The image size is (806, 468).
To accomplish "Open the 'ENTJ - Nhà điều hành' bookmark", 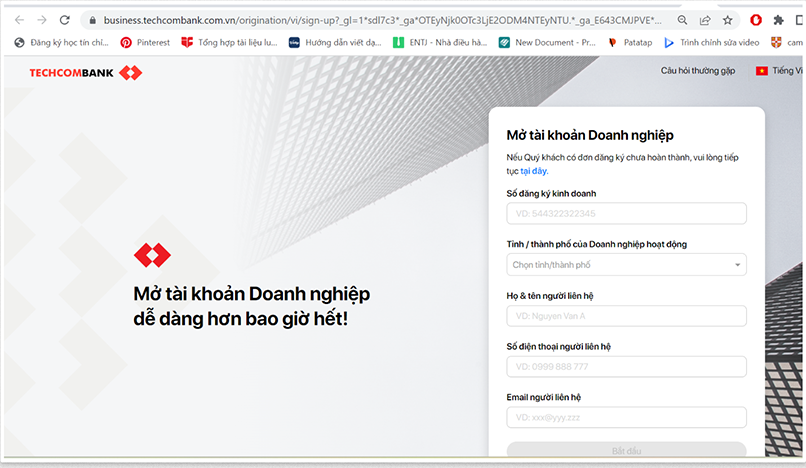I will click(x=440, y=43).
